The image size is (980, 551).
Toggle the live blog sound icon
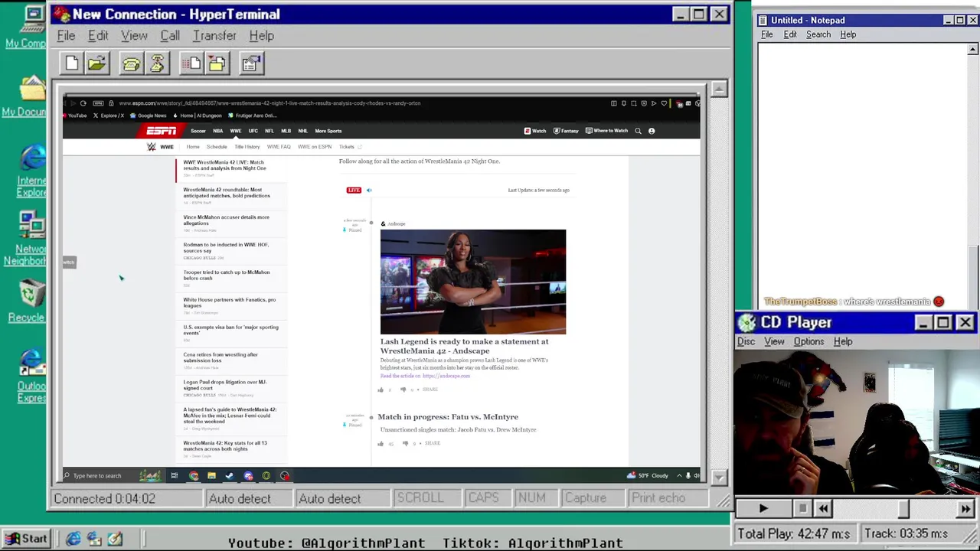[x=369, y=191]
